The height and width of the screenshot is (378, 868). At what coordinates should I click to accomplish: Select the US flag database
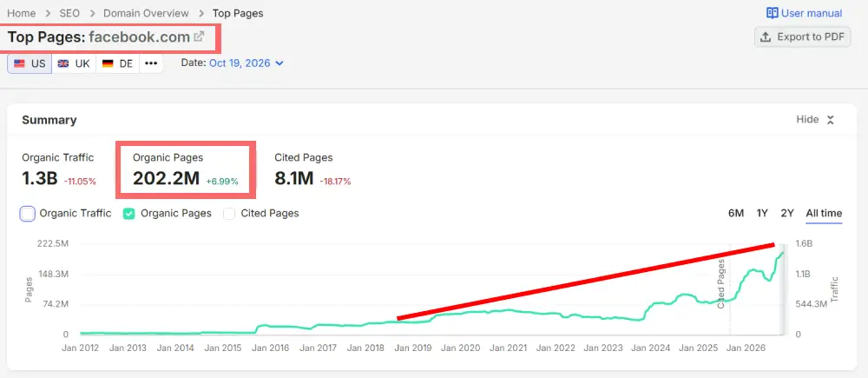(x=30, y=63)
